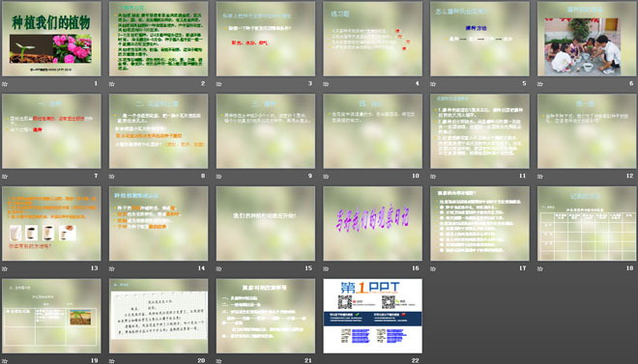Click the transition star icon under slide 16
Screen dimensions: 638x364
click(x=326, y=268)
